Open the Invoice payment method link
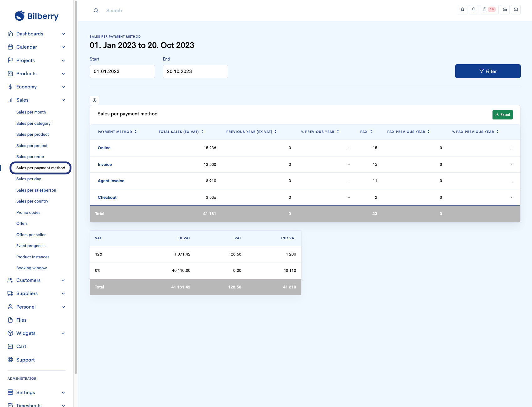 point(105,165)
